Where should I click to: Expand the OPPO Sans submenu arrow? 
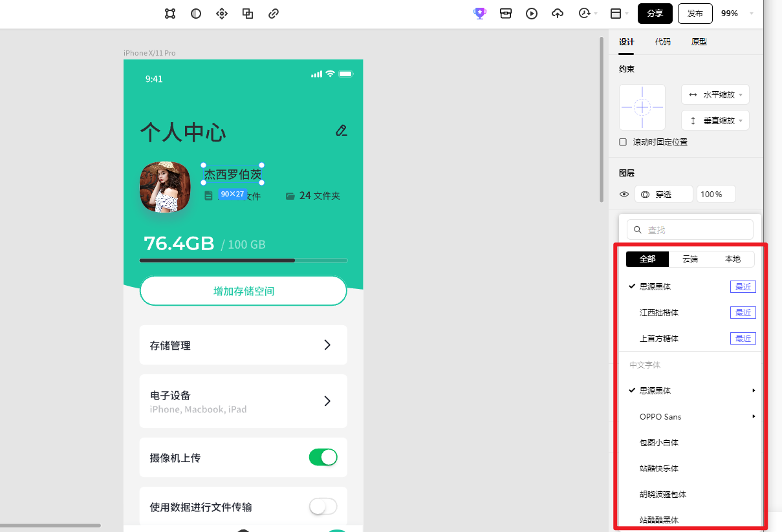coord(754,416)
